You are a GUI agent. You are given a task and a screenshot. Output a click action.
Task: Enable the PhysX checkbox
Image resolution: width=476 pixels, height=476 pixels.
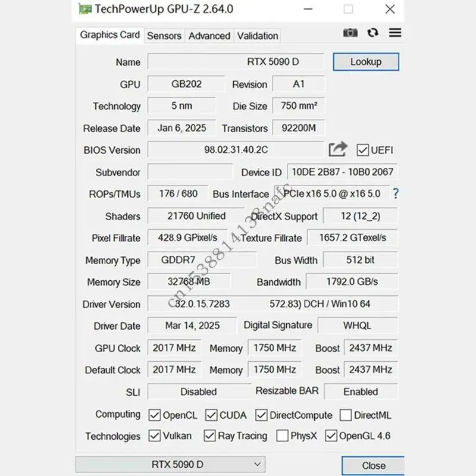click(x=282, y=436)
